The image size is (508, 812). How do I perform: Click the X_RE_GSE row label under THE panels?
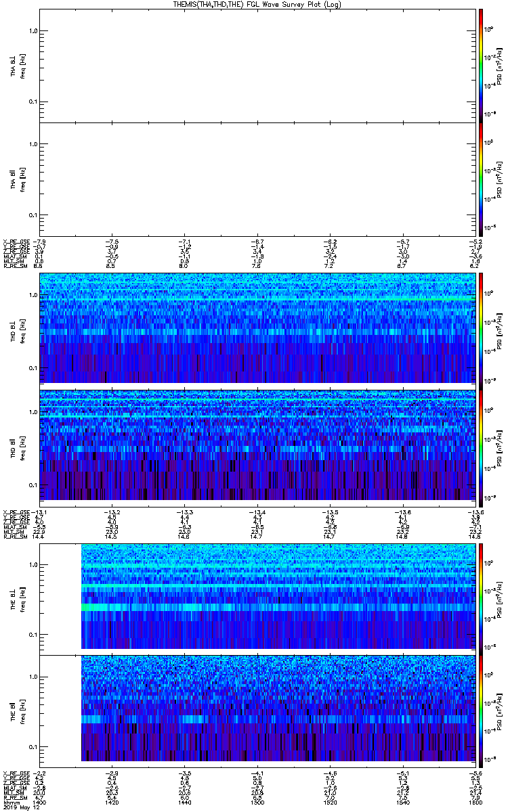tap(16, 772)
